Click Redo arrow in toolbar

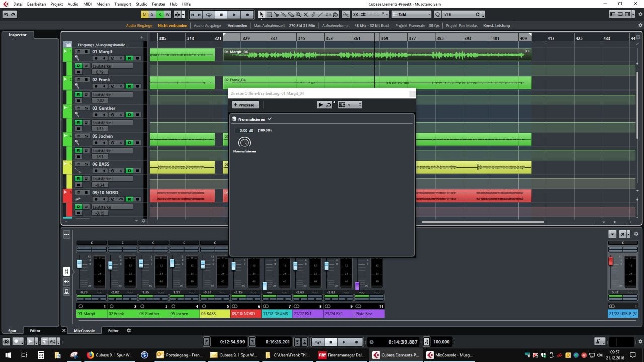[x=14, y=15]
